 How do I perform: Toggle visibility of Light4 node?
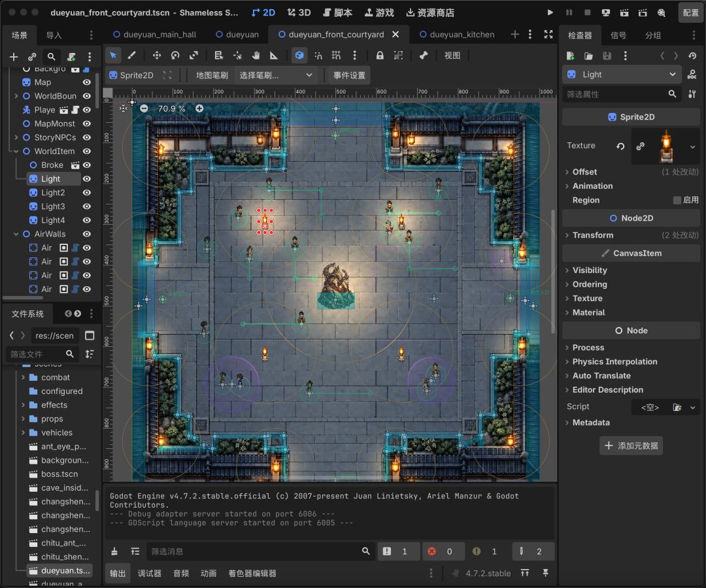tap(87, 220)
